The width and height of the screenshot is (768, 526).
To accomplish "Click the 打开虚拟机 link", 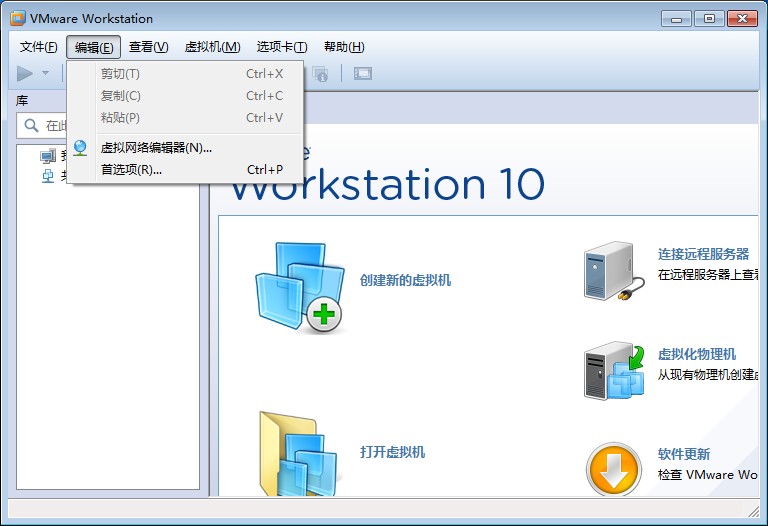I will point(392,452).
